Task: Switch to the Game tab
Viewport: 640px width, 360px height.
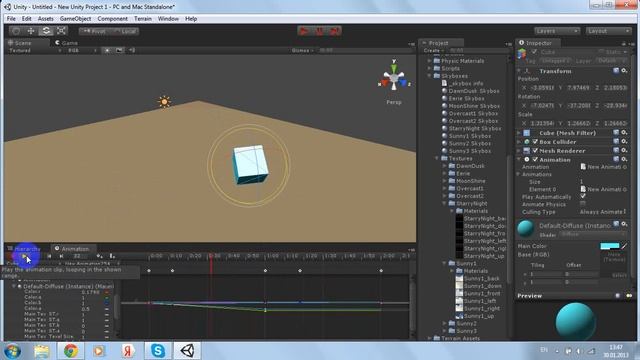Action: point(66,43)
